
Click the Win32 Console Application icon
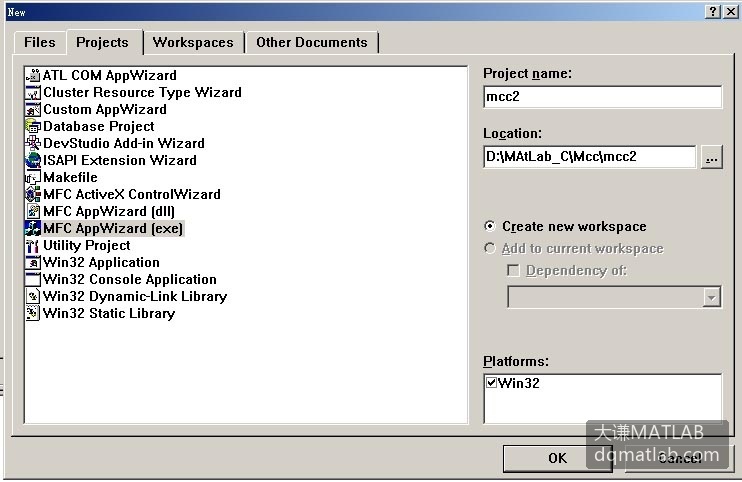[33, 280]
